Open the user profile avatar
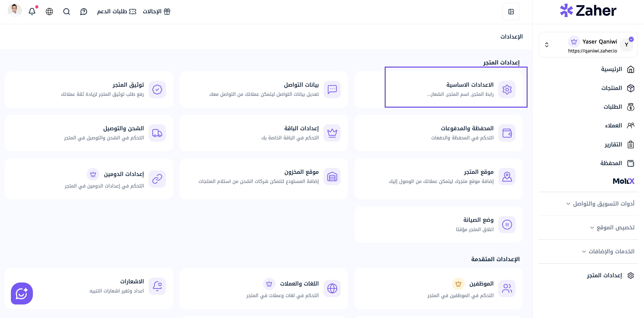 point(15,10)
